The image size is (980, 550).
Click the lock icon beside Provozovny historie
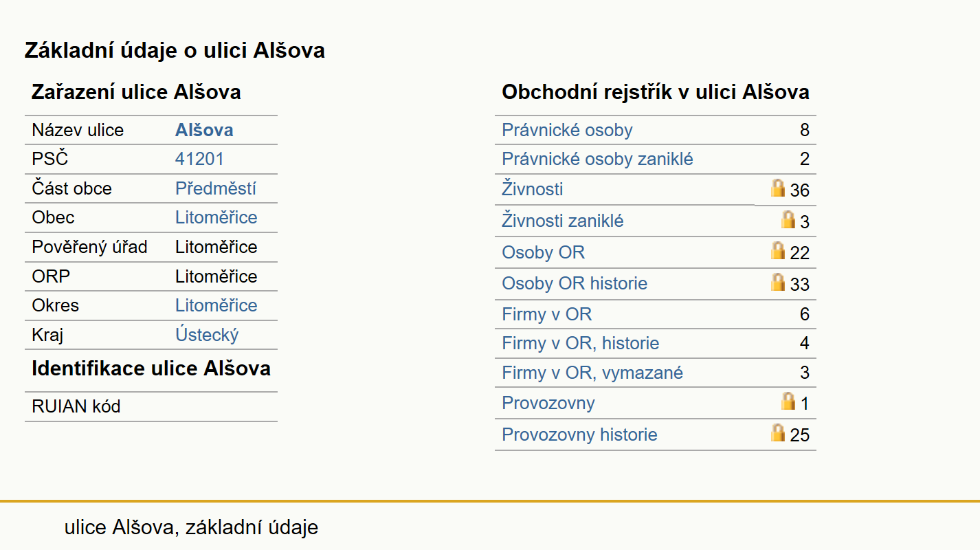click(778, 432)
